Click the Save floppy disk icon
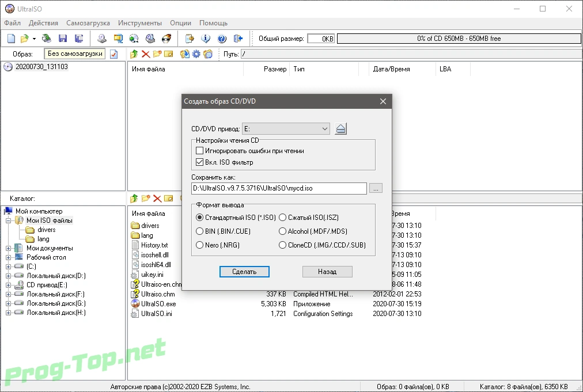 (x=63, y=38)
